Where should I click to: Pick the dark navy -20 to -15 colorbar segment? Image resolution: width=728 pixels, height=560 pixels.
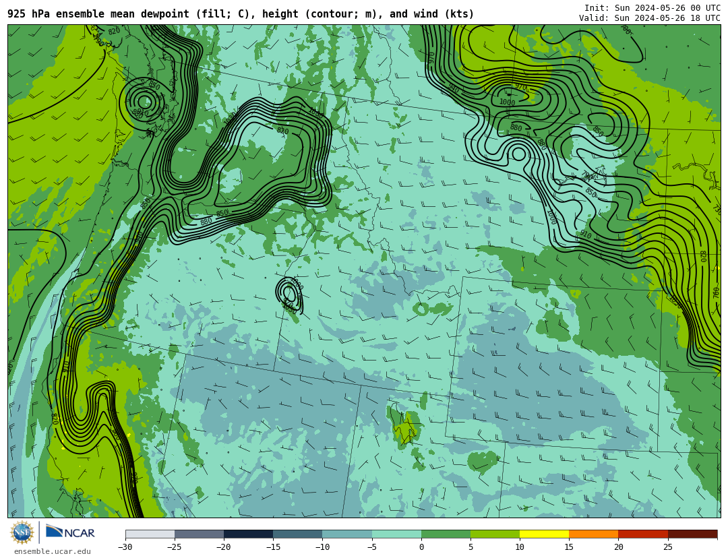coord(248,534)
